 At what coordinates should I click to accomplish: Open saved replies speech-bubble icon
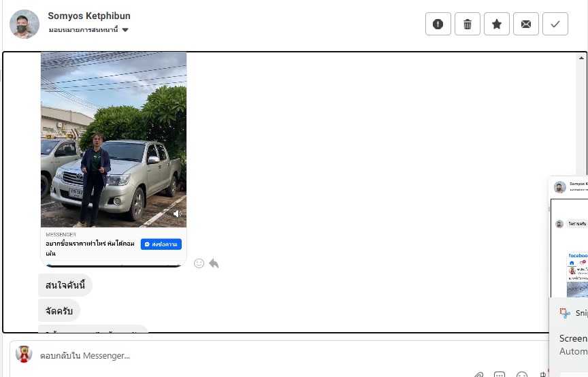pyautogui.click(x=500, y=374)
